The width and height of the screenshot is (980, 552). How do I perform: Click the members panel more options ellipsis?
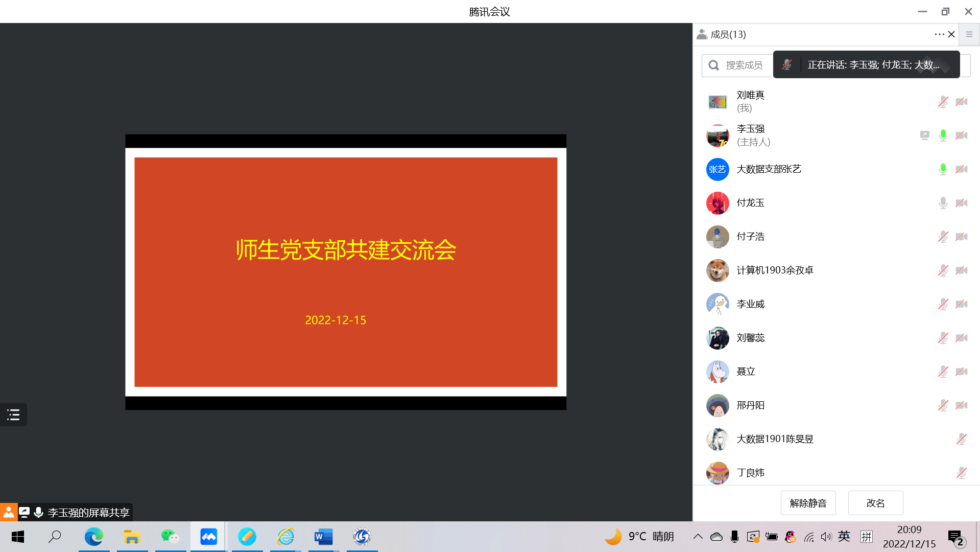[x=939, y=34]
